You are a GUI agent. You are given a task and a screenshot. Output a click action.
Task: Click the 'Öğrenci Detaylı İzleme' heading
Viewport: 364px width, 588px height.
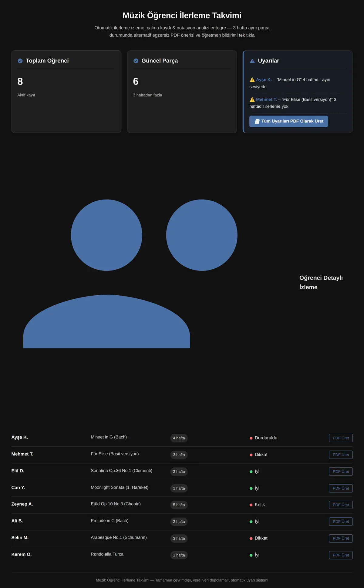coord(321,282)
